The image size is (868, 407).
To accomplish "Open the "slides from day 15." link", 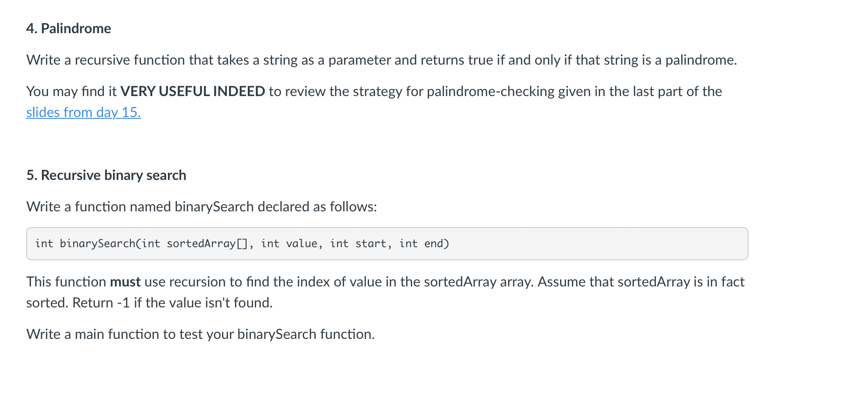I will [x=83, y=112].
